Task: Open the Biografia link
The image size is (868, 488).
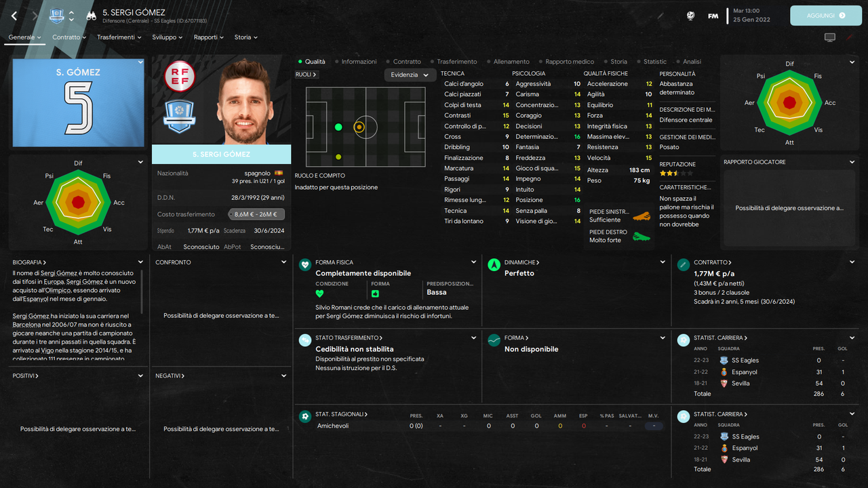Action: tap(29, 262)
